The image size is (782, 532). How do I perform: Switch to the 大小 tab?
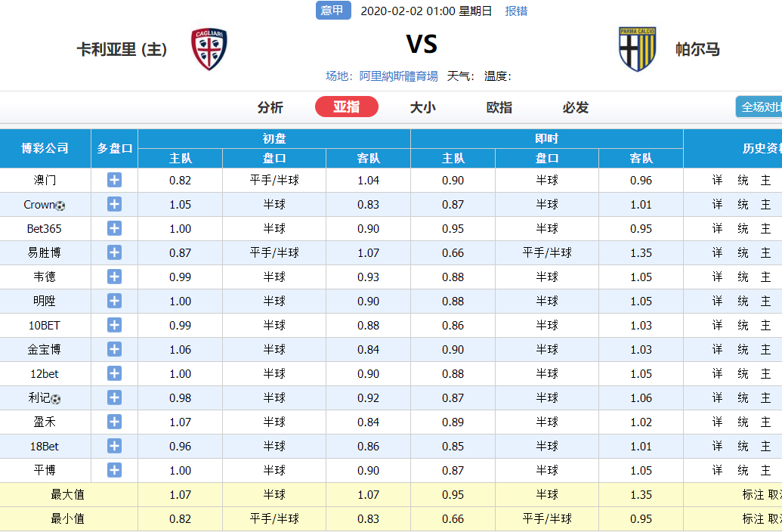pos(422,107)
